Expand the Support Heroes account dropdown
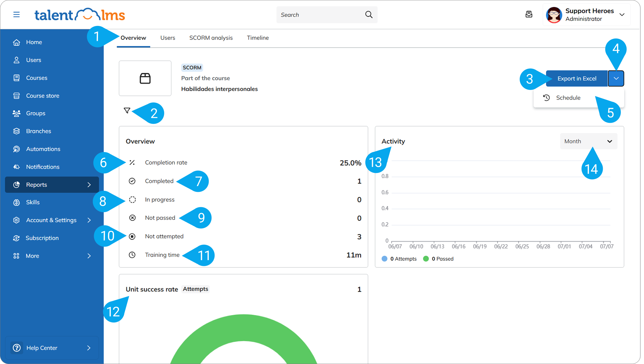The width and height of the screenshot is (644, 364). point(622,15)
